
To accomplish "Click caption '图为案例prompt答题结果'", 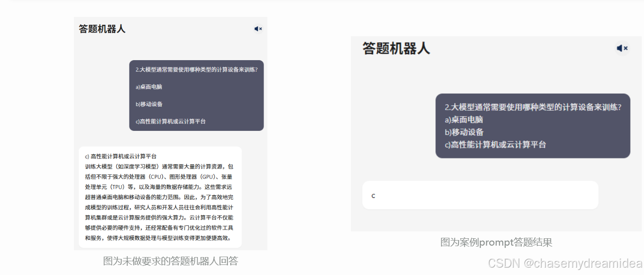I will (496, 242).
